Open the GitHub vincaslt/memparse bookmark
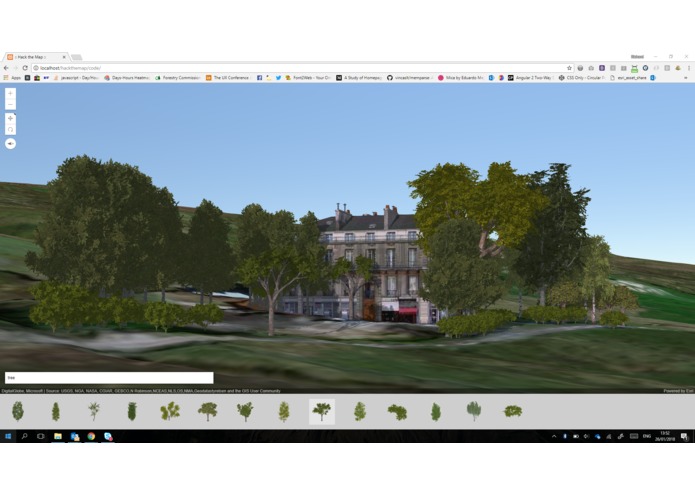The width and height of the screenshot is (695, 494). [x=410, y=78]
